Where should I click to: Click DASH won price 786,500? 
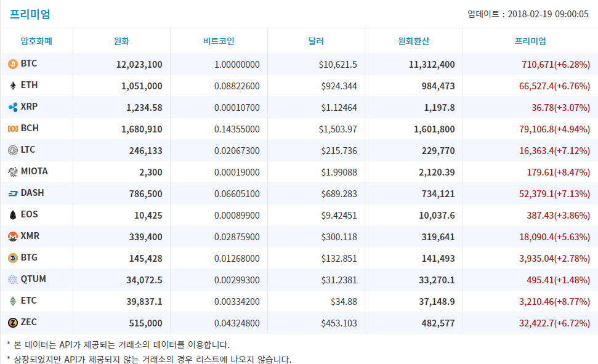[146, 194]
